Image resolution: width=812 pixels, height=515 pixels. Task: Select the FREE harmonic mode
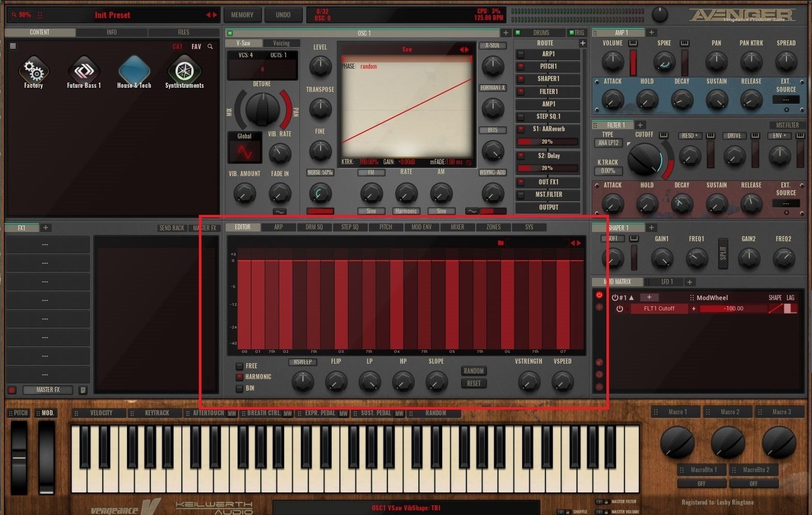(x=240, y=366)
